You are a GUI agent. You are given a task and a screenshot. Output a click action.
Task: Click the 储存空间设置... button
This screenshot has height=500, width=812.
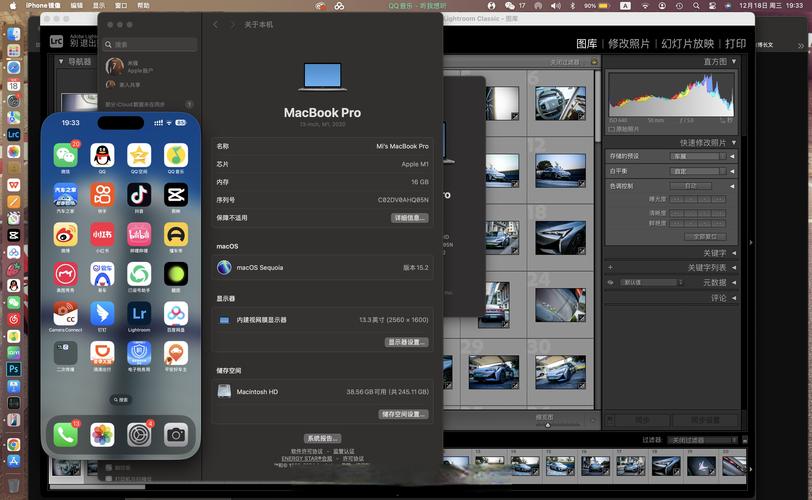coord(404,414)
